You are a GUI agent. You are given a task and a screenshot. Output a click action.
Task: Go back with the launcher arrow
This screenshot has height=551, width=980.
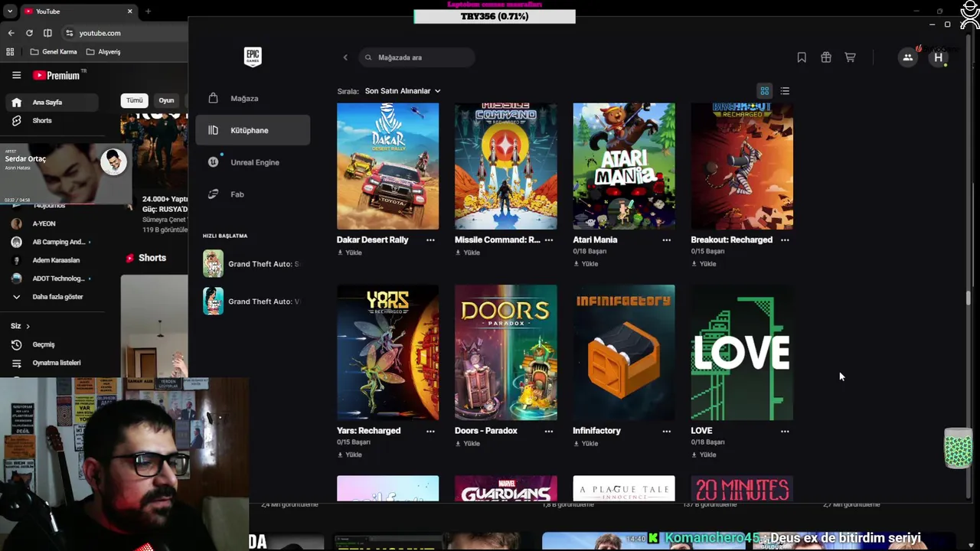345,57
